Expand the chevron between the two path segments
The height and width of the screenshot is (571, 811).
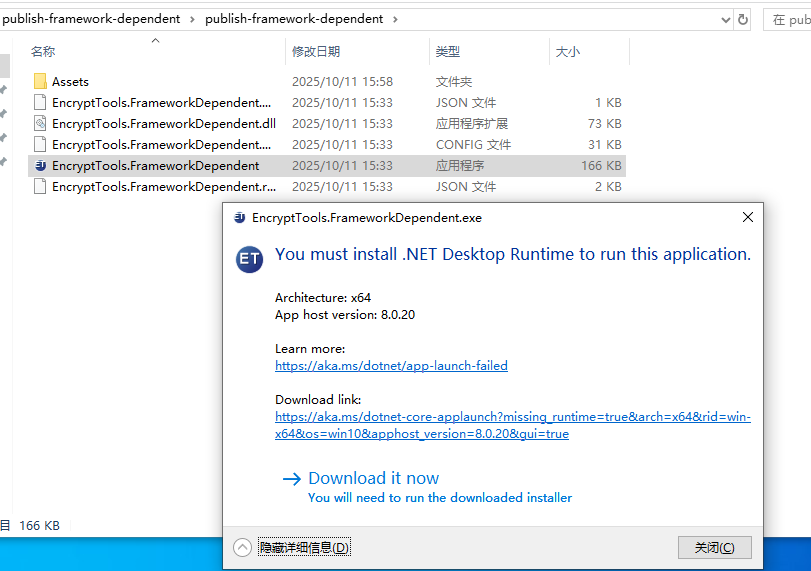(x=192, y=19)
